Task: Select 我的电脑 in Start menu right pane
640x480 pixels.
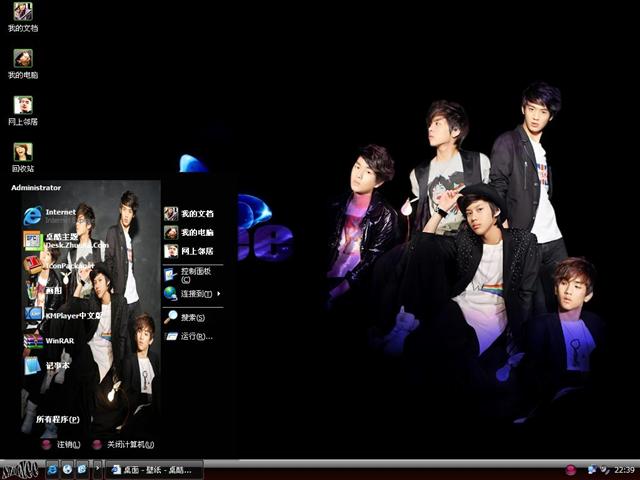Action: click(189, 232)
